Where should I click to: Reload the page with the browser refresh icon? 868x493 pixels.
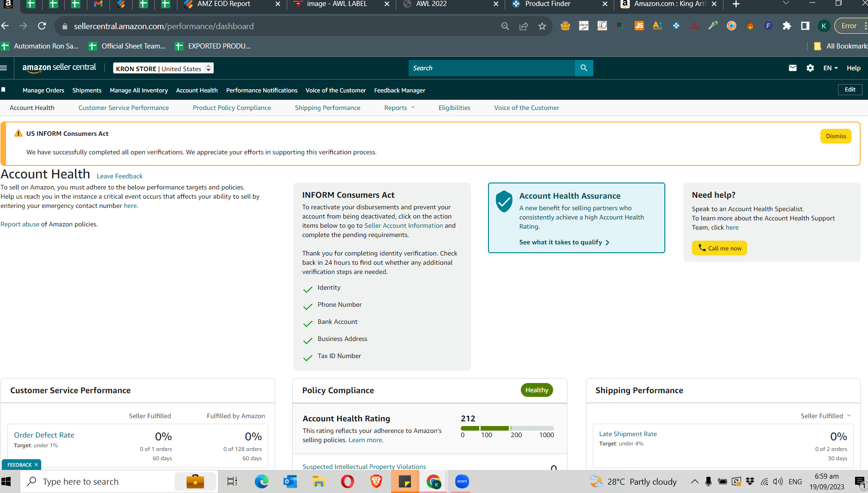42,26
